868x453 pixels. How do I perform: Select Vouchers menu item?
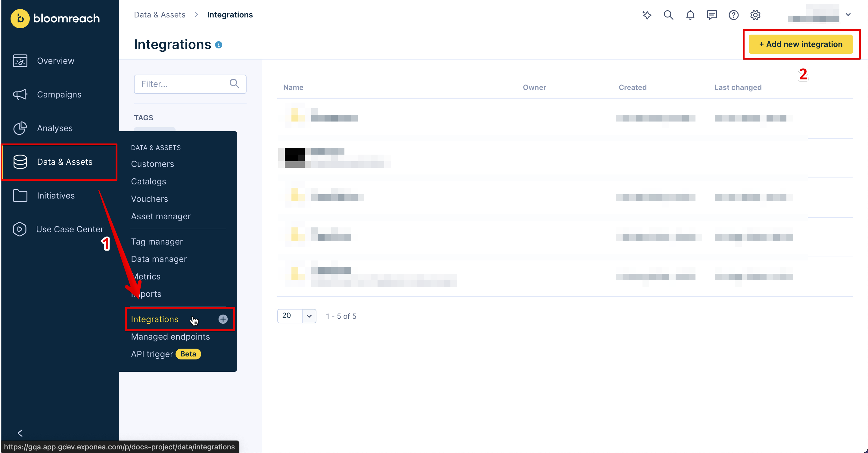[150, 199]
